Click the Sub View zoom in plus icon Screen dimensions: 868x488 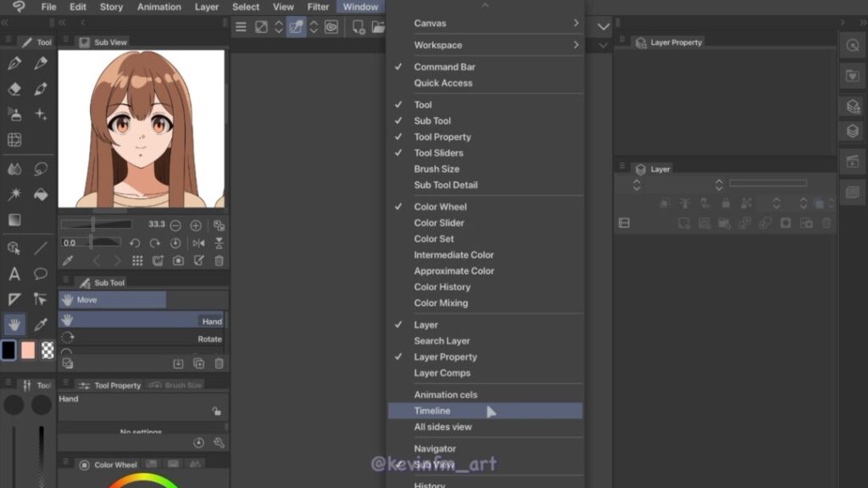point(196,225)
